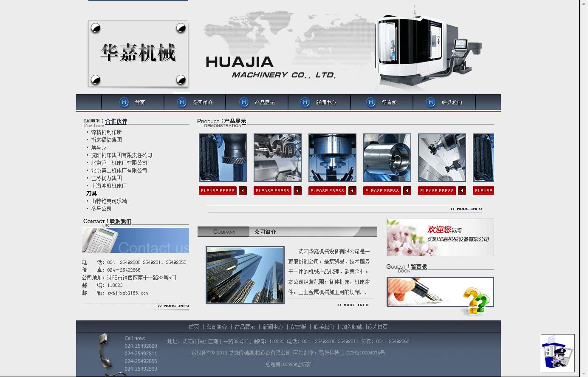Click the Contact us telephone banner image
Viewport: 588px width, 377px height.
(x=135, y=240)
